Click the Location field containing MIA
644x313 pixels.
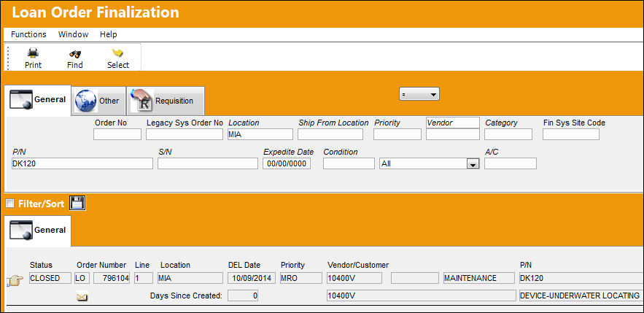click(260, 134)
